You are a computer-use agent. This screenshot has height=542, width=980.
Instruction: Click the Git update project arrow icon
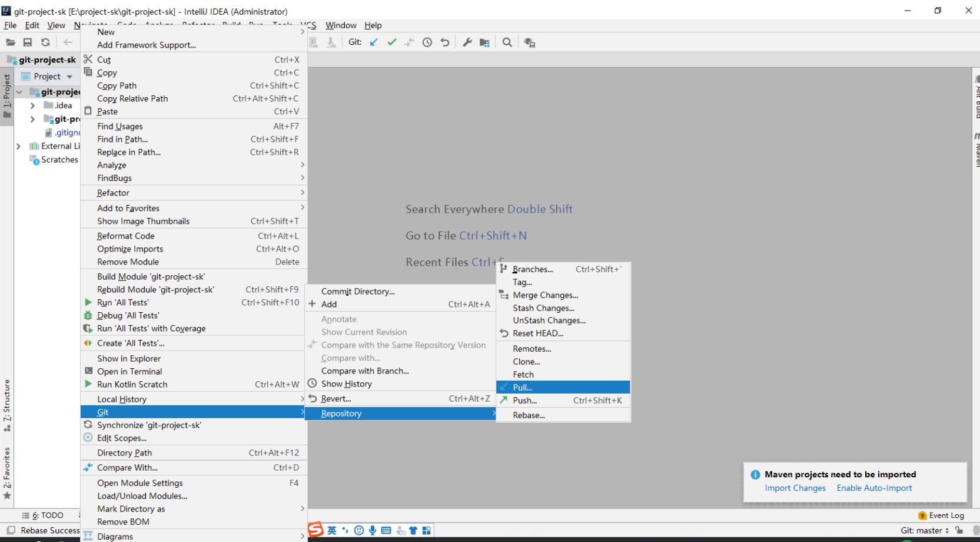coord(374,42)
